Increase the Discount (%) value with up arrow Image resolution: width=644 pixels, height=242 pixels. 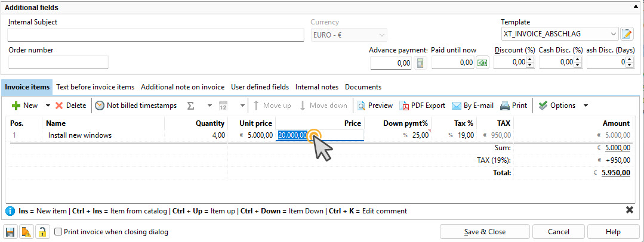tap(529, 60)
